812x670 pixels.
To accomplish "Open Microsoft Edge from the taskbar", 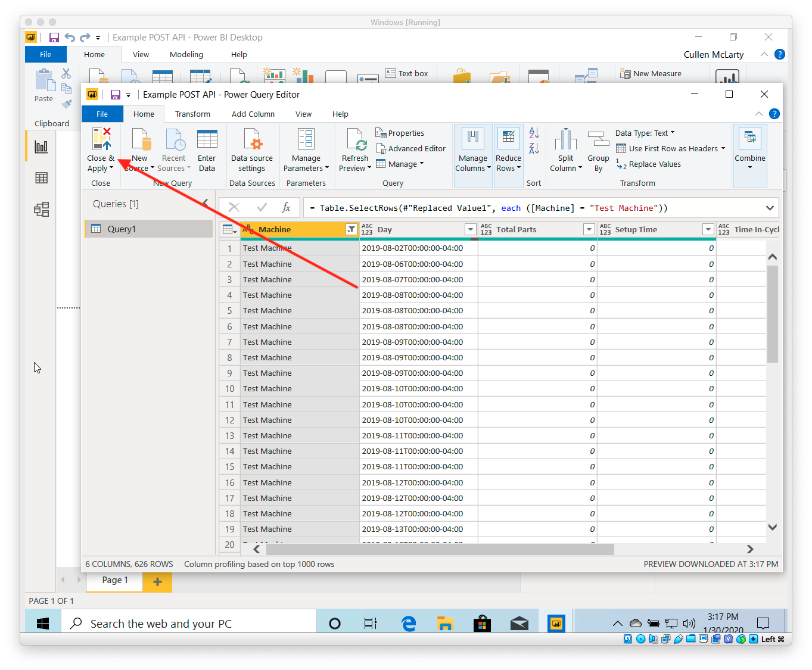I will (x=409, y=624).
